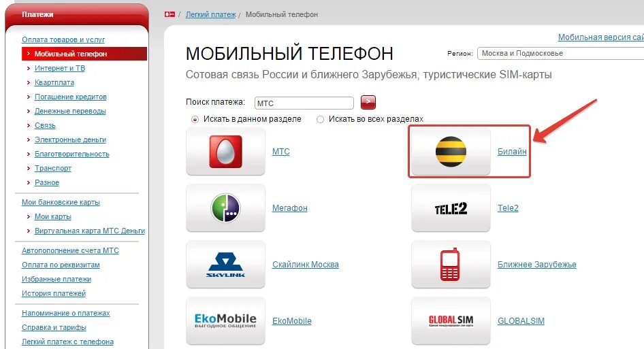Click the Tele2 logo tile
Image resolution: width=644 pixels, height=349 pixels.
[451, 208]
